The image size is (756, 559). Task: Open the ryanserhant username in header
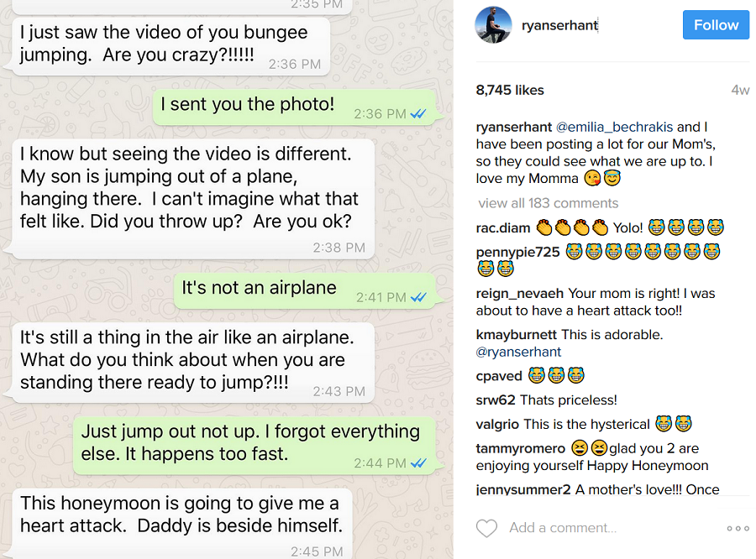point(559,25)
